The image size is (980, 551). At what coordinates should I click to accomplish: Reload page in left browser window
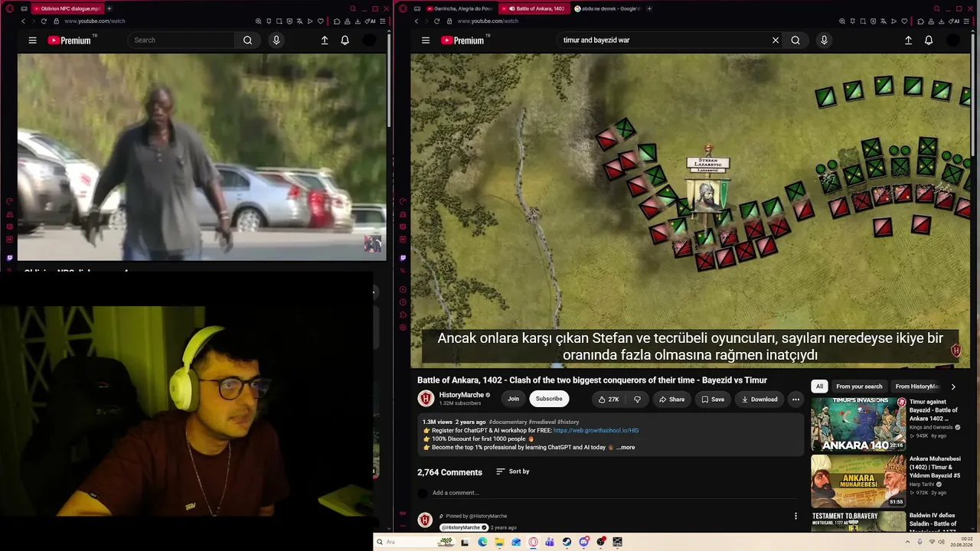[x=44, y=21]
